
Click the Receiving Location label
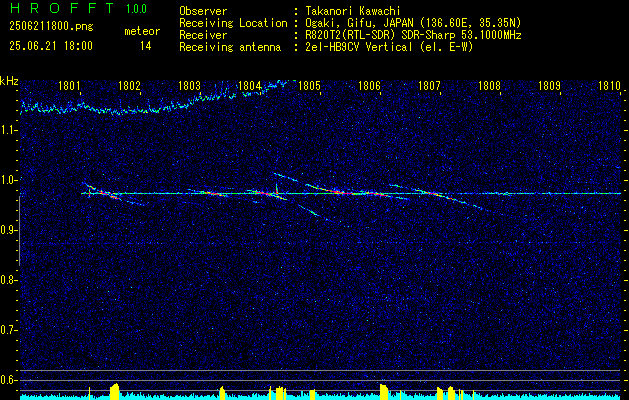point(233,23)
